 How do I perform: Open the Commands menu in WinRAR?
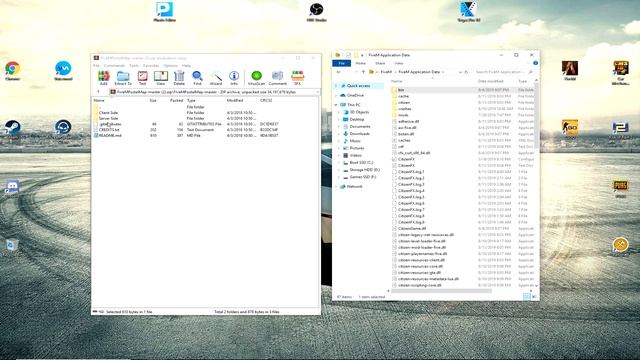114,66
